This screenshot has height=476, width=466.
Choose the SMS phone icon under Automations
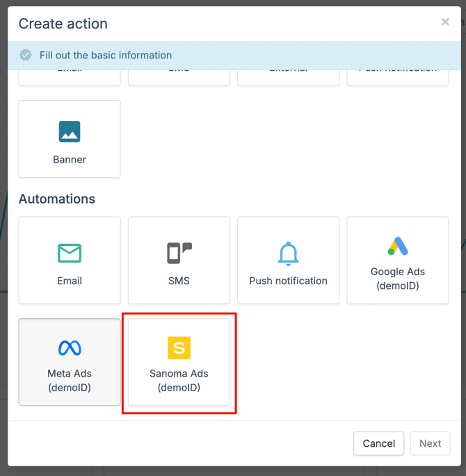pyautogui.click(x=179, y=253)
